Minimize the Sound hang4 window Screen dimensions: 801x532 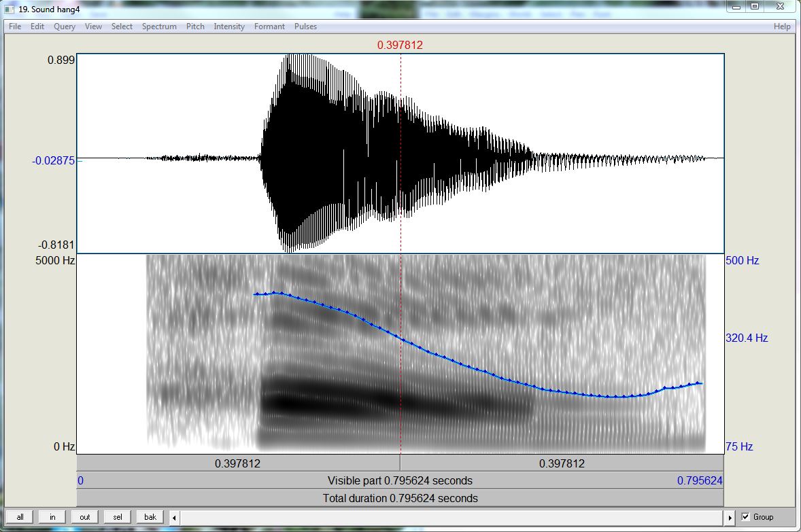coord(736,7)
